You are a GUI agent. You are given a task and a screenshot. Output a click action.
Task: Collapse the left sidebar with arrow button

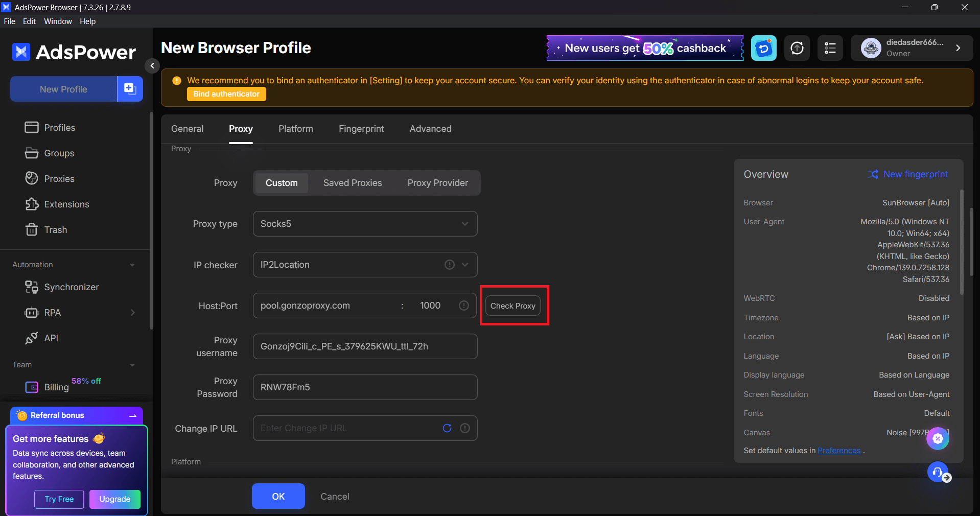tap(152, 65)
